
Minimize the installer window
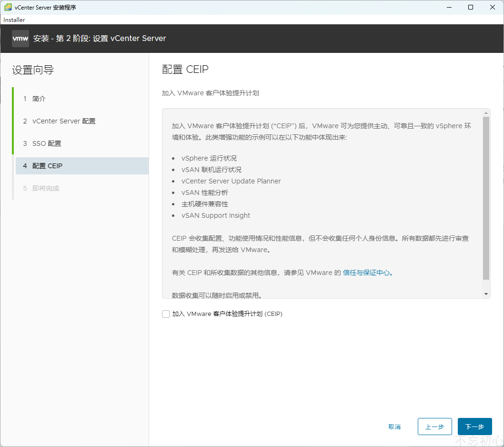449,7
